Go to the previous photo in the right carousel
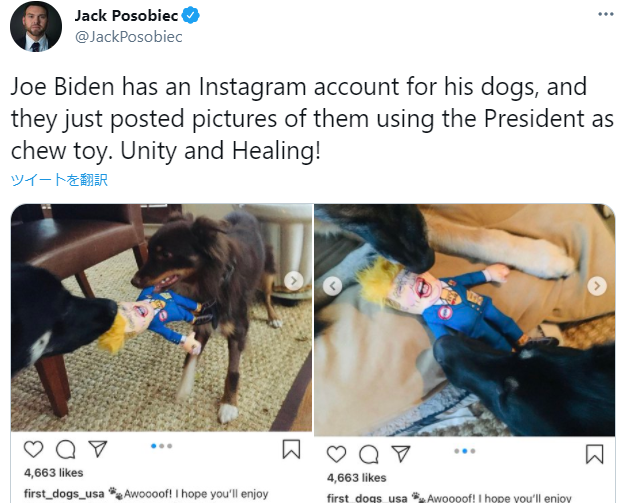The image size is (627, 503). click(332, 286)
